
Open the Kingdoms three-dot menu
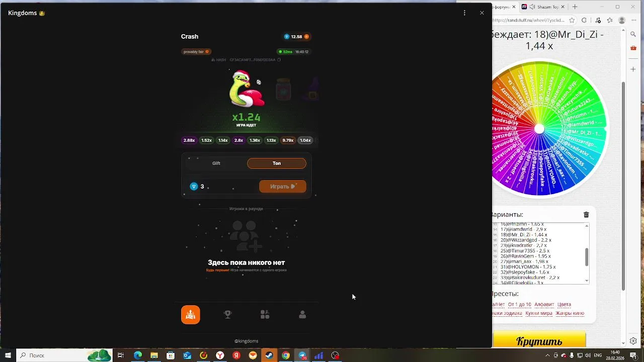(x=464, y=13)
